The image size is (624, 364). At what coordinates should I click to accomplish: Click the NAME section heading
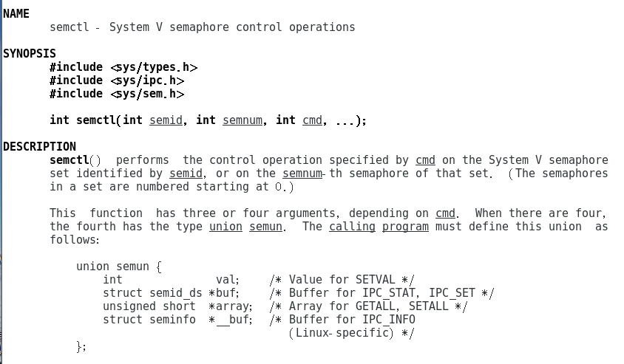16,14
